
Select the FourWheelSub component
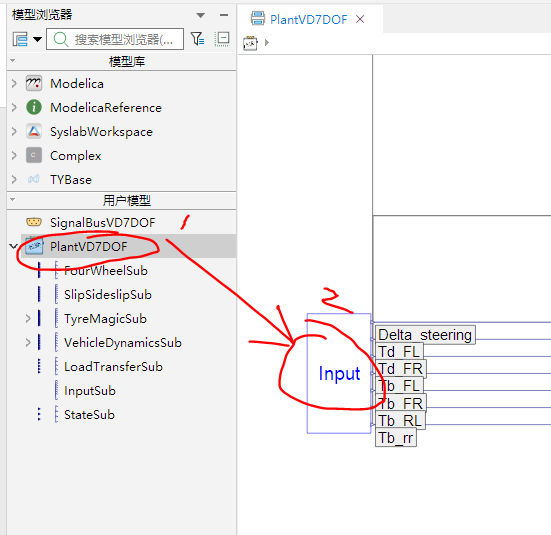pyautogui.click(x=106, y=271)
